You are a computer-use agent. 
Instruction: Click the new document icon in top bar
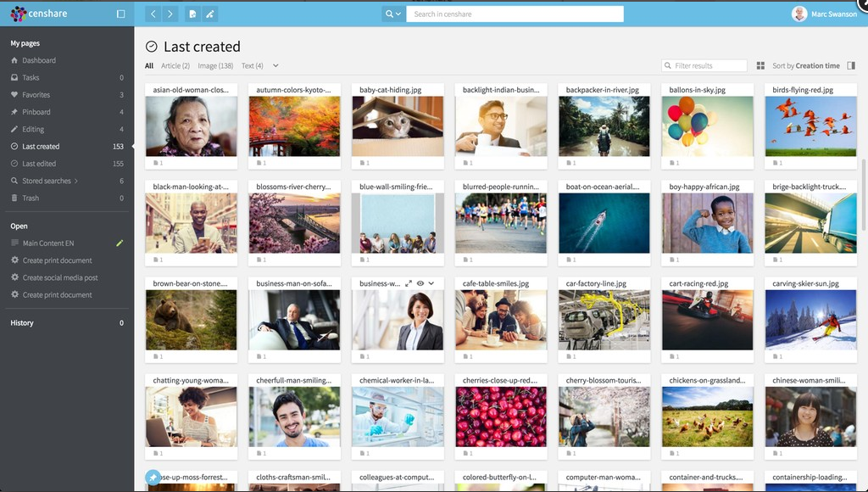[x=192, y=14]
